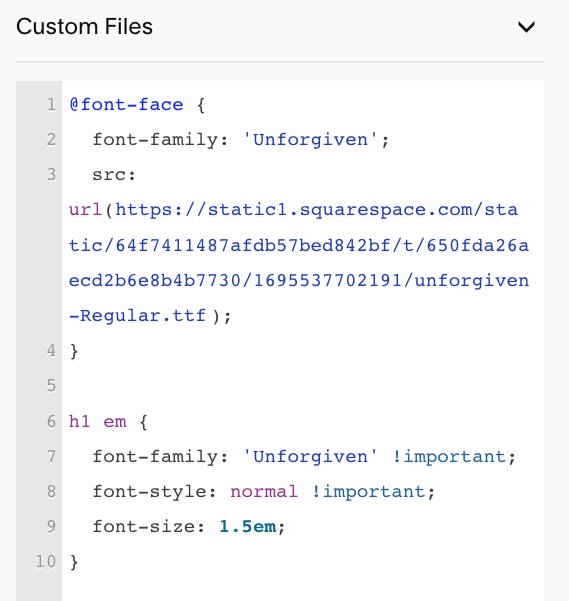This screenshot has width=569, height=601.
Task: Click the src: property text
Action: click(114, 175)
